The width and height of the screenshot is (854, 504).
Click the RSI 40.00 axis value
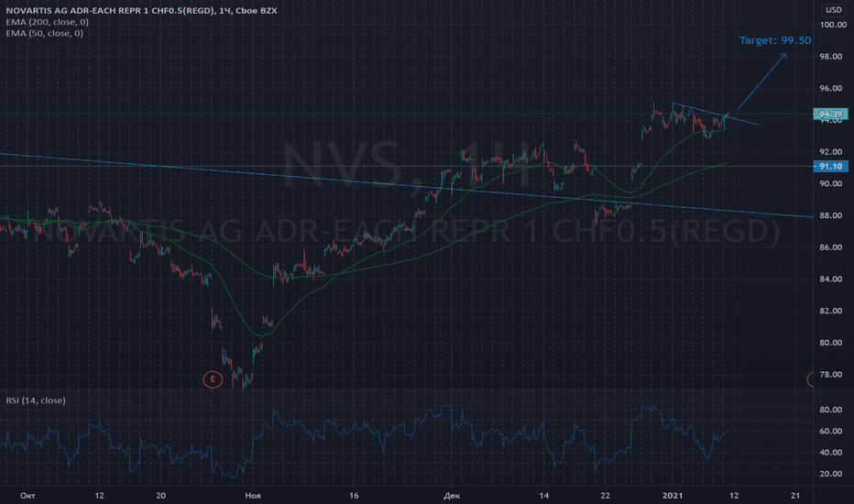[x=830, y=453]
